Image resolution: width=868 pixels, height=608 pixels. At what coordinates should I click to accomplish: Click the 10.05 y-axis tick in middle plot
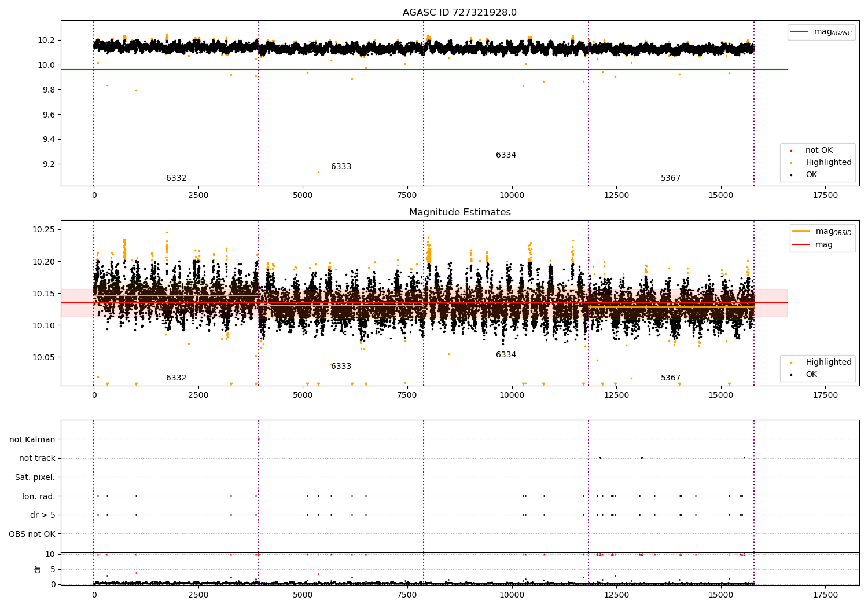(x=44, y=357)
